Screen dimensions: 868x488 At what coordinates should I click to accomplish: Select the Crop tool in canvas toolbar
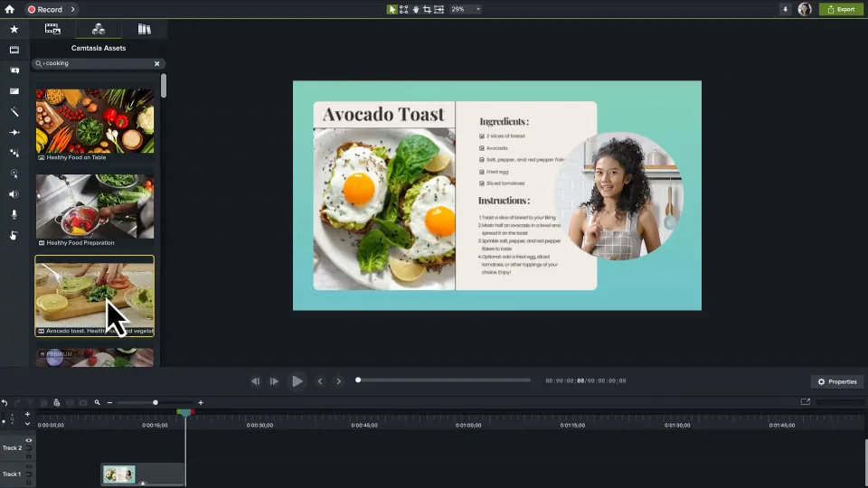[427, 9]
